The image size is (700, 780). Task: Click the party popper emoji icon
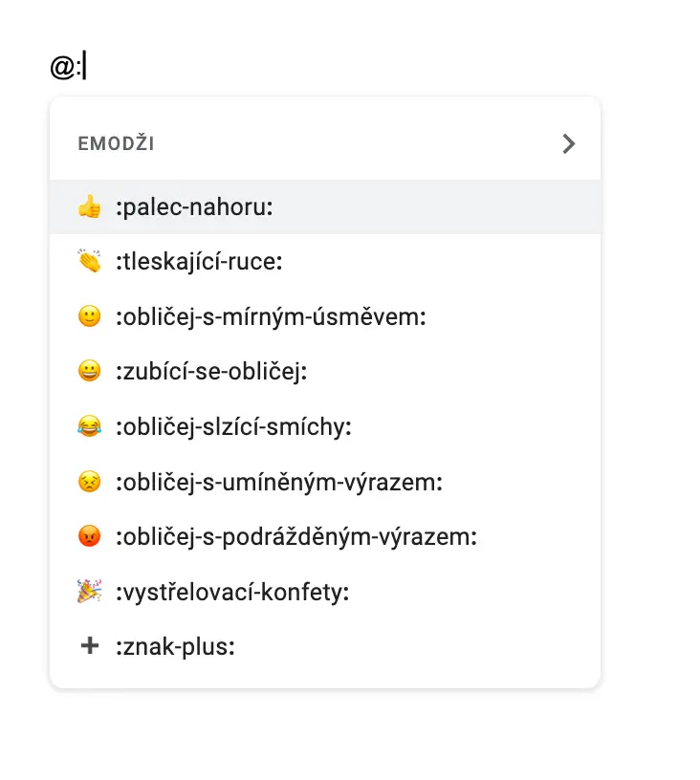tap(89, 593)
